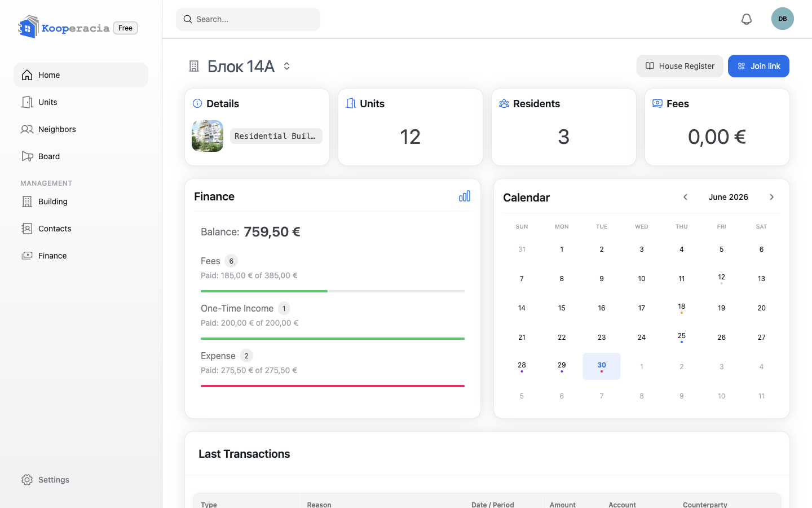This screenshot has height=508, width=812.
Task: Select June 30 in the calendar
Action: tap(602, 366)
